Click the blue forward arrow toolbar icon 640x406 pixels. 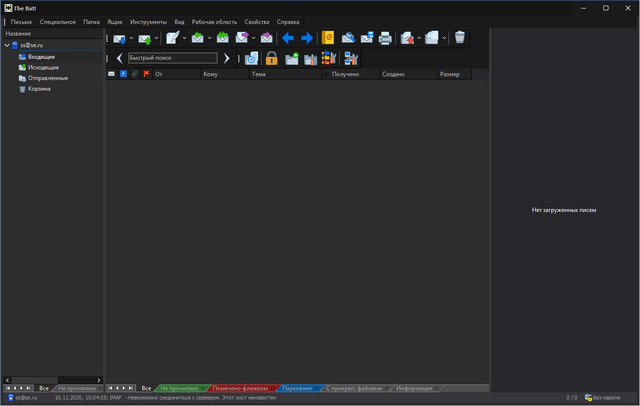[306, 38]
